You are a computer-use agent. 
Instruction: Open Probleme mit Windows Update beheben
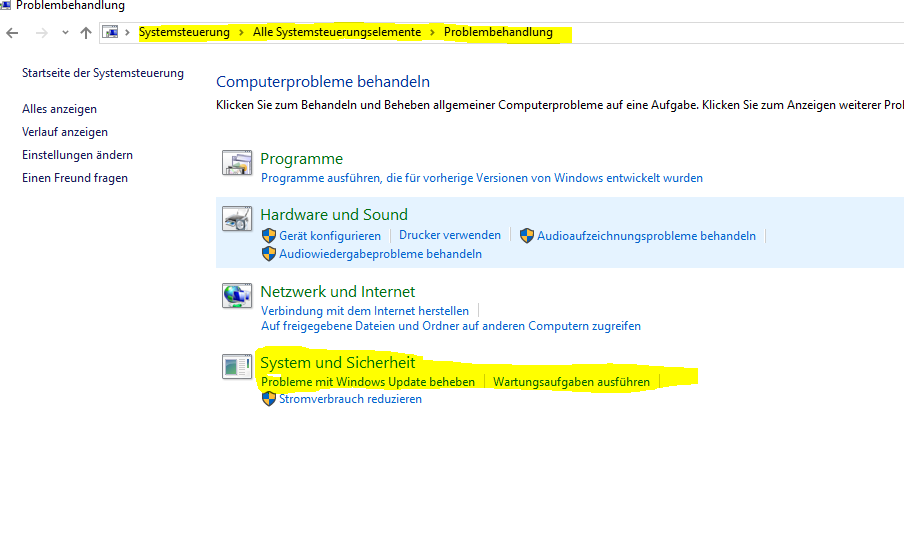tap(368, 382)
